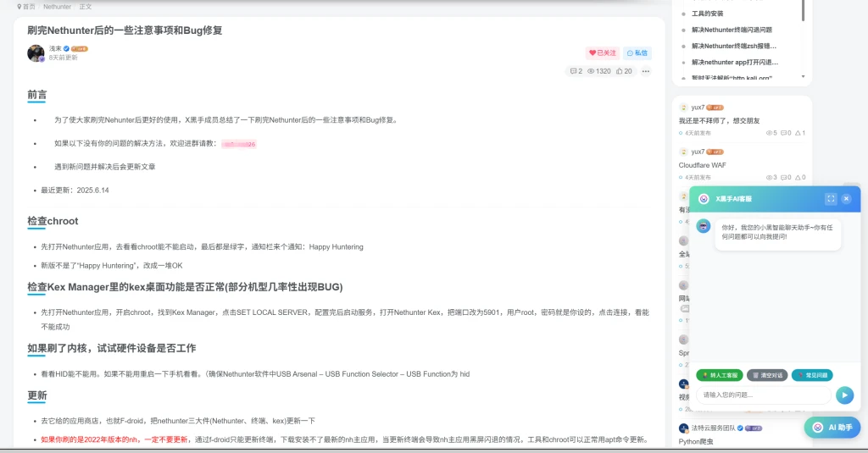The image size is (868, 453).
Task: Open 常见问题 FAQ button
Action: 812,375
